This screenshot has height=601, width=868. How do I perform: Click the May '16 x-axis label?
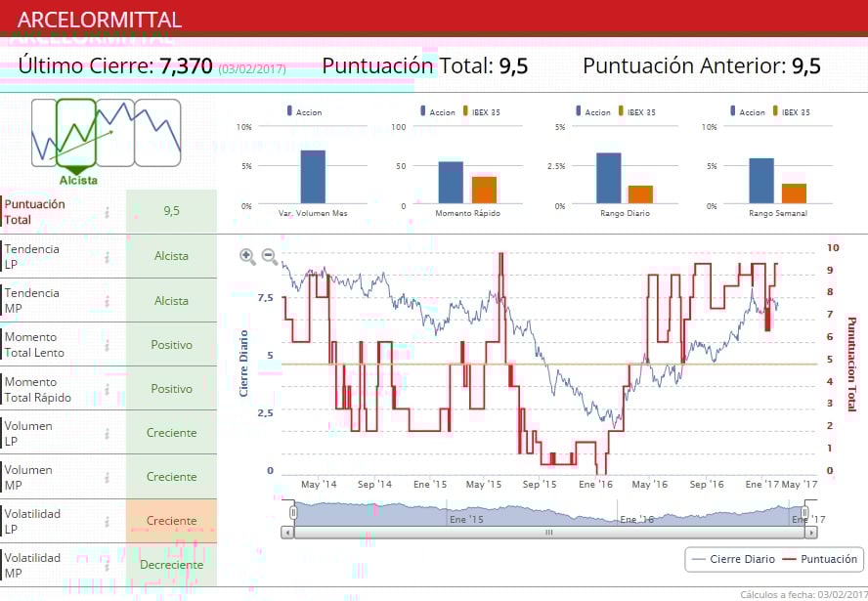point(649,485)
